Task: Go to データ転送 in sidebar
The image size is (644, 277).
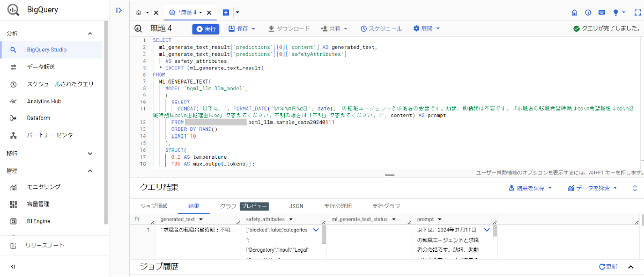Action: coord(41,67)
